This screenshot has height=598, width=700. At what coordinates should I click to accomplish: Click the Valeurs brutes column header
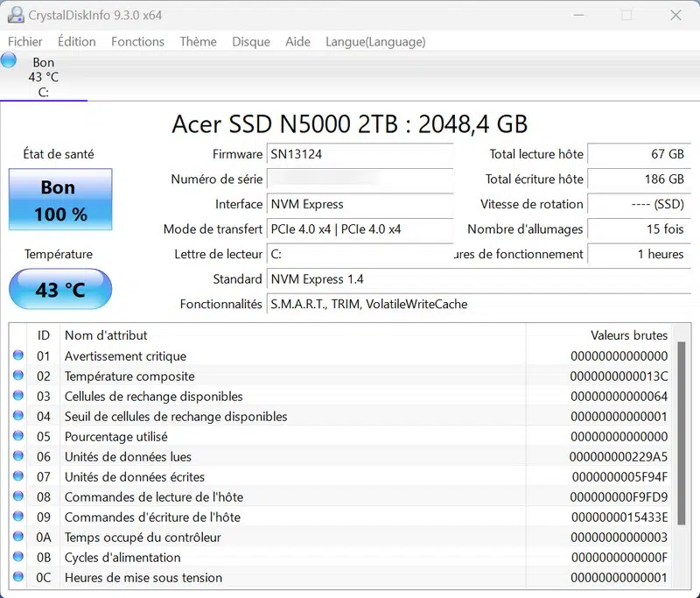coord(628,335)
